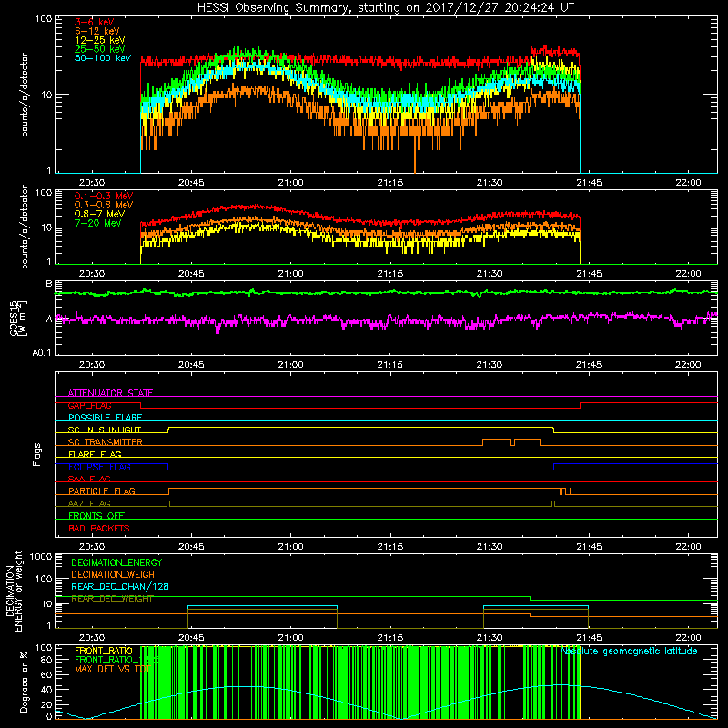Viewport: 728px width, 728px height.
Task: Pick the FLARE_FLAG label
Action: pyautogui.click(x=95, y=454)
